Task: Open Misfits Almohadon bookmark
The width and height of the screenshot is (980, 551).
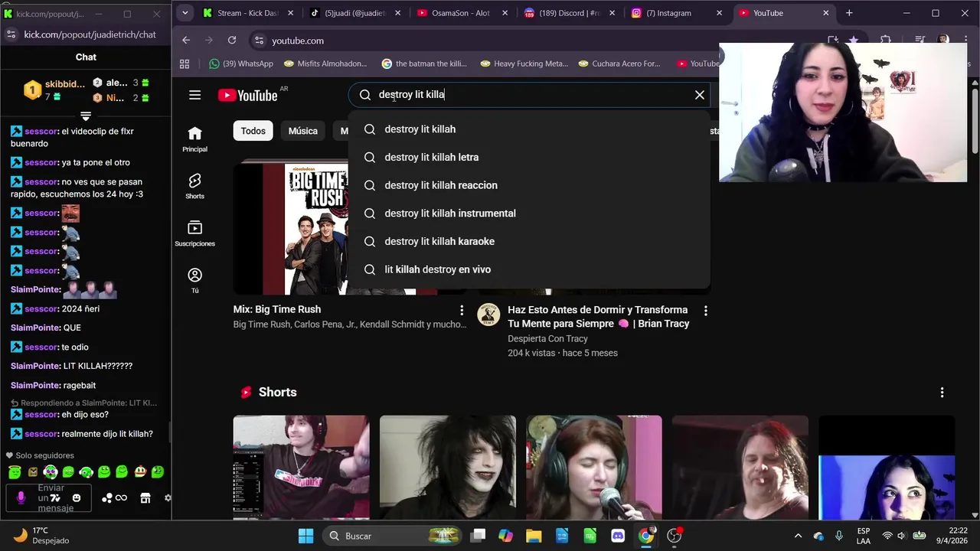Action: pyautogui.click(x=325, y=64)
